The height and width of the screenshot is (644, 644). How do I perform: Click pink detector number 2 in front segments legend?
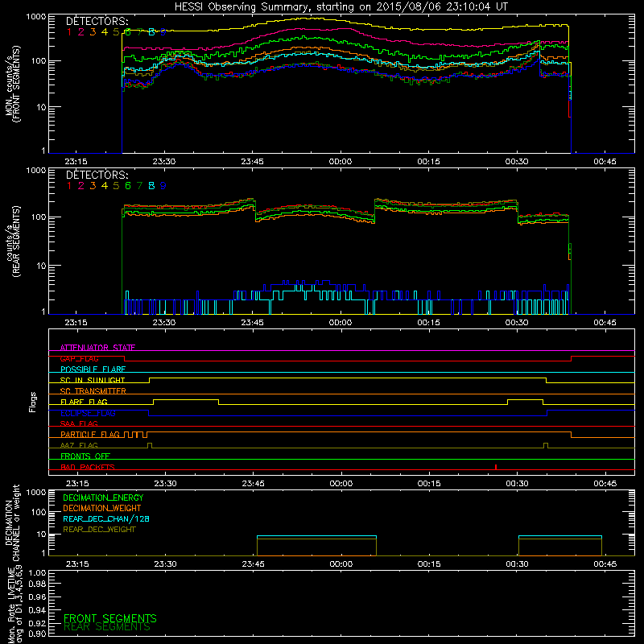click(81, 32)
